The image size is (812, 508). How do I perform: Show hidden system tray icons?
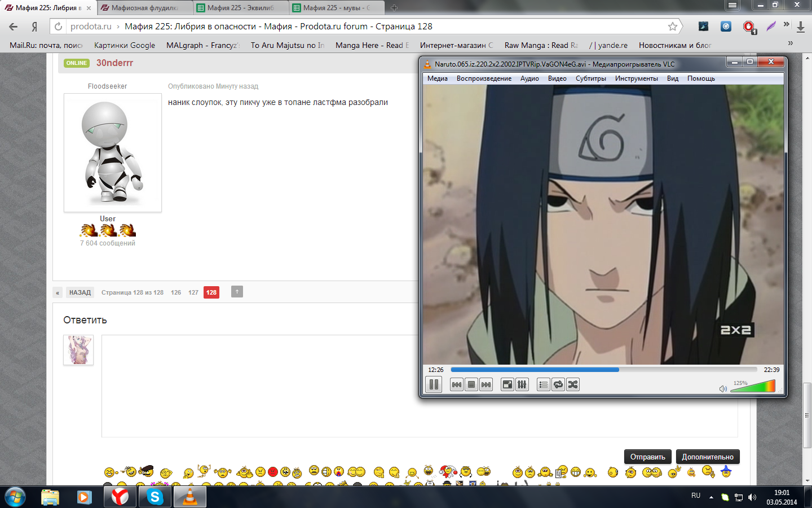coord(711,497)
